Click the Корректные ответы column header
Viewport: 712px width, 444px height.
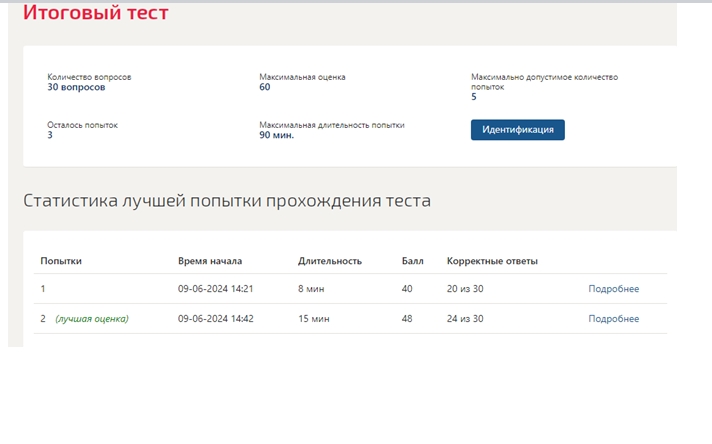492,261
